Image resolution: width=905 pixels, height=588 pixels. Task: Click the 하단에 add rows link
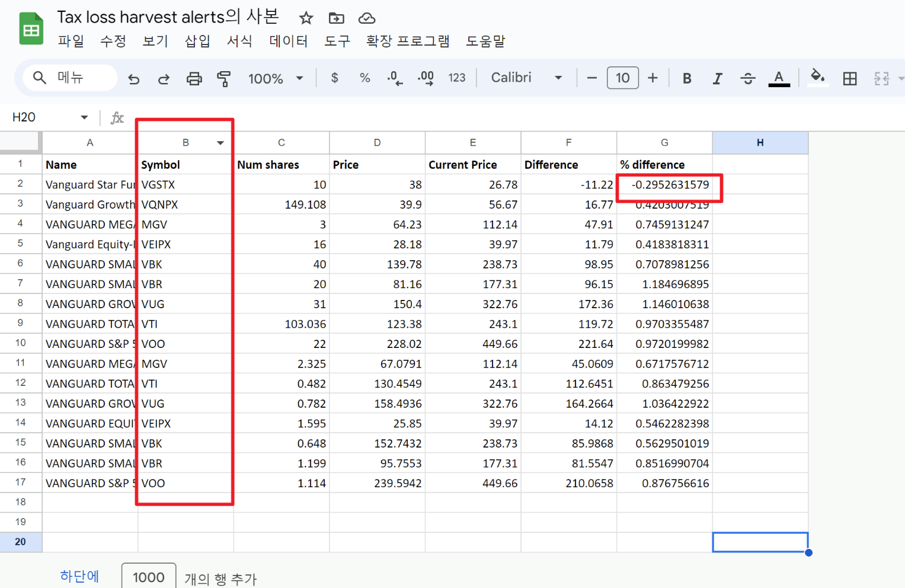[79, 576]
